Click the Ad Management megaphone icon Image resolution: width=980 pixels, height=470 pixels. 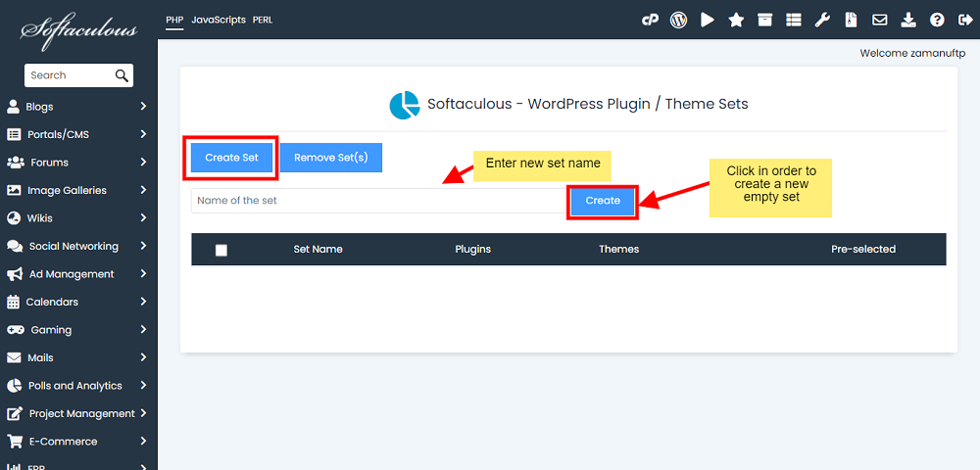(x=15, y=274)
